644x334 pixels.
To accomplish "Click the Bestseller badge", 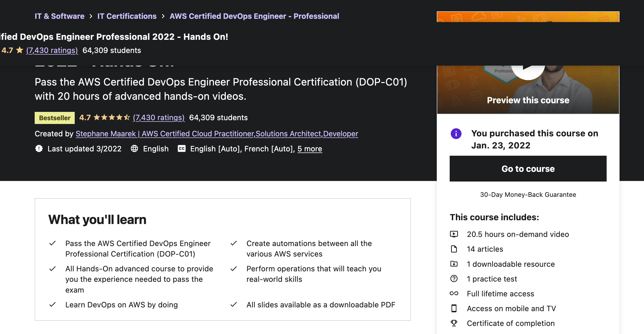I will coord(55,118).
